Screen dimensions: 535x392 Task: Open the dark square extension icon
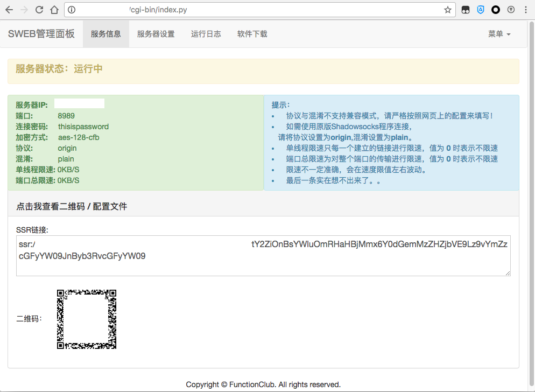[466, 10]
